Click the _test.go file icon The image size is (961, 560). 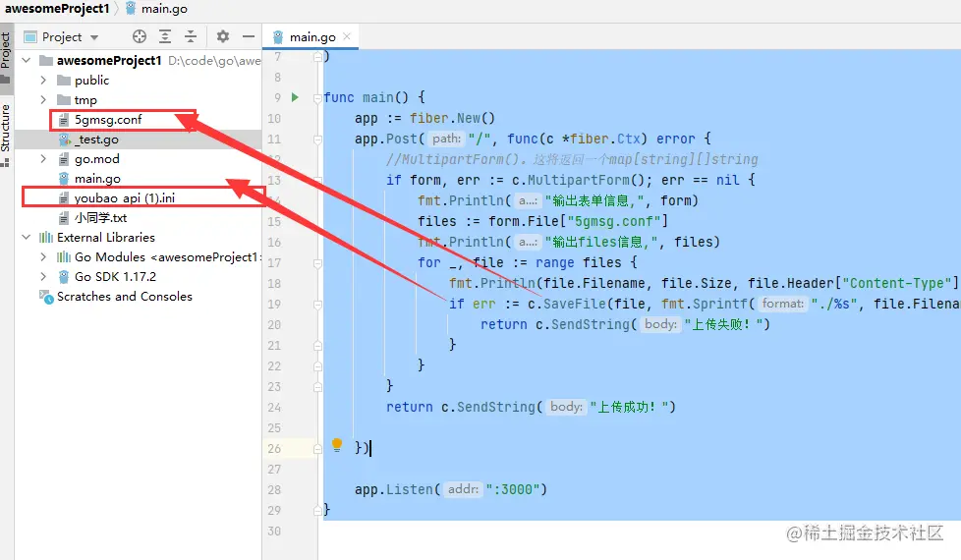pyautogui.click(x=65, y=140)
